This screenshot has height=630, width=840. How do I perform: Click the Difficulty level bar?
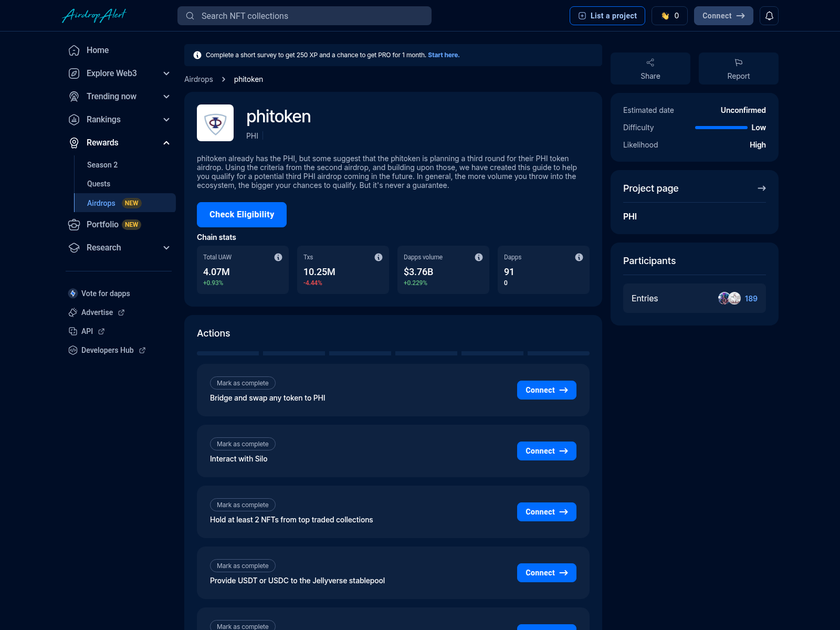[720, 127]
